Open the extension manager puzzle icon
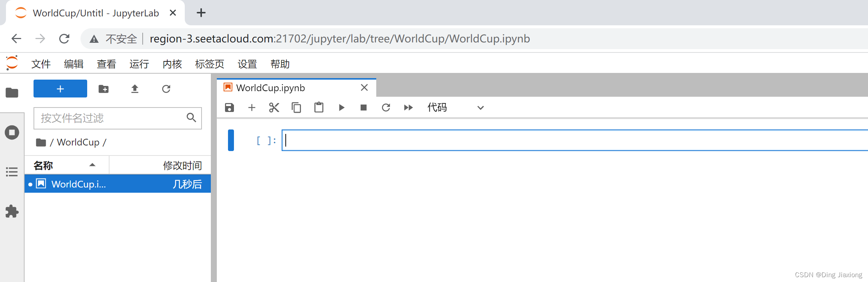This screenshot has width=868, height=282. (12, 211)
